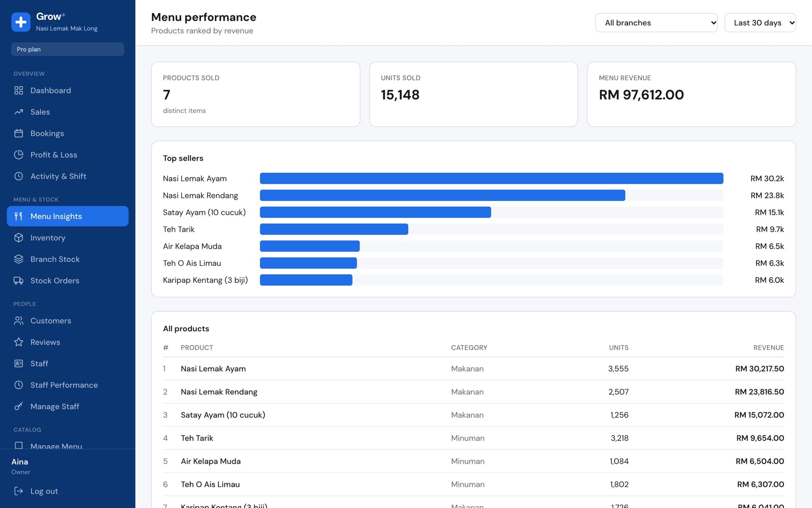812x508 pixels.
Task: Click the Log out arrow icon
Action: point(19,491)
